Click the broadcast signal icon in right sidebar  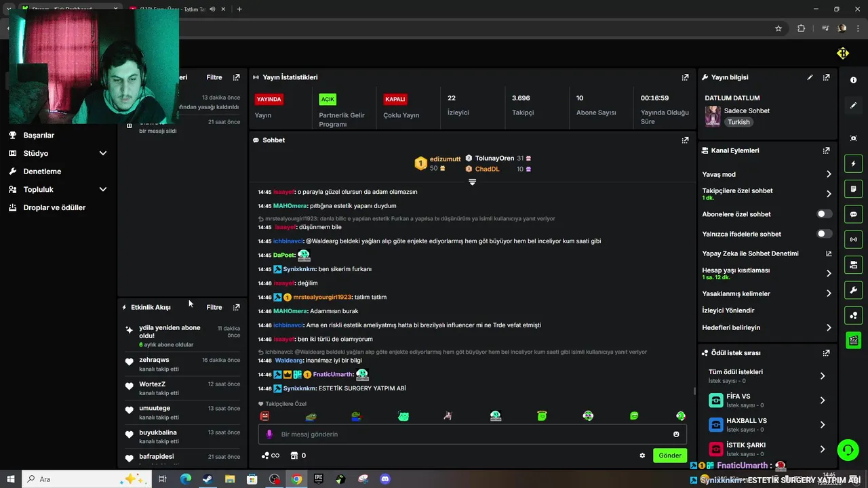[853, 239]
